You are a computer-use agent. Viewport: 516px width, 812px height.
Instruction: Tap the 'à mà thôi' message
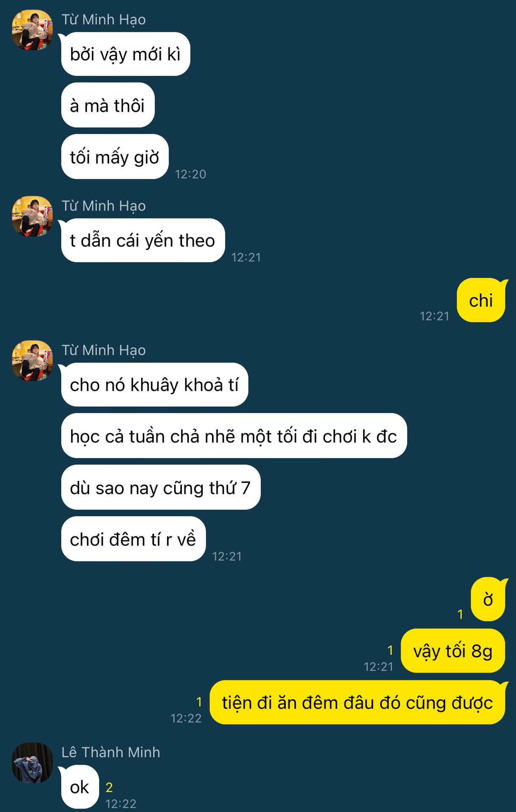pos(108,105)
